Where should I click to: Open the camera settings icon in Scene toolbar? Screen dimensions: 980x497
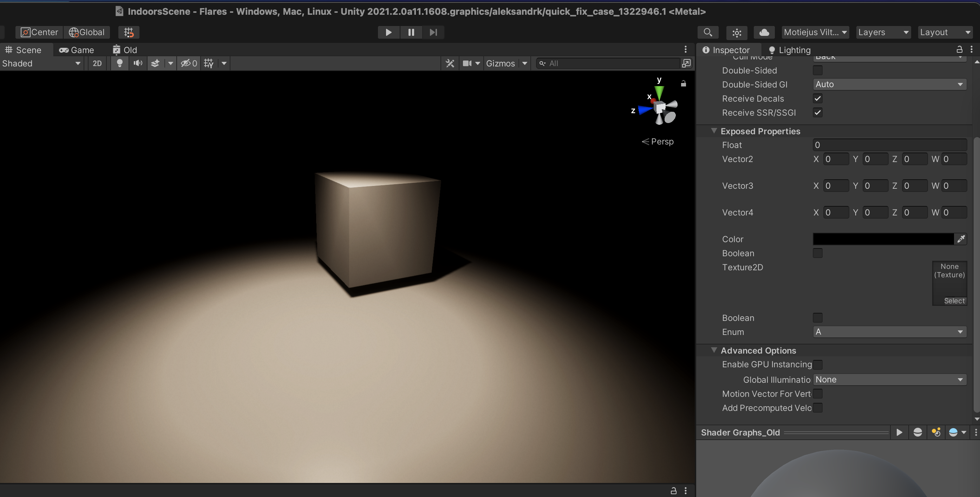tap(468, 63)
